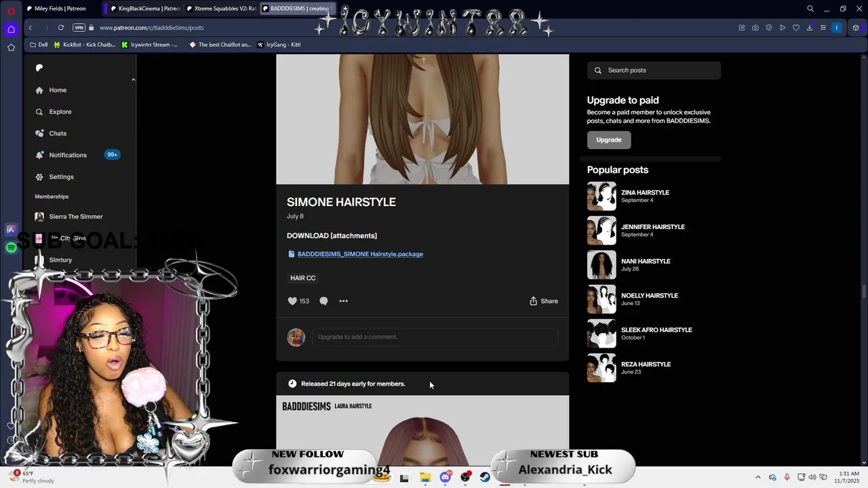The height and width of the screenshot is (488, 868).
Task: Switch to Xtreme Squabbles V2 tab
Action: tap(220, 9)
